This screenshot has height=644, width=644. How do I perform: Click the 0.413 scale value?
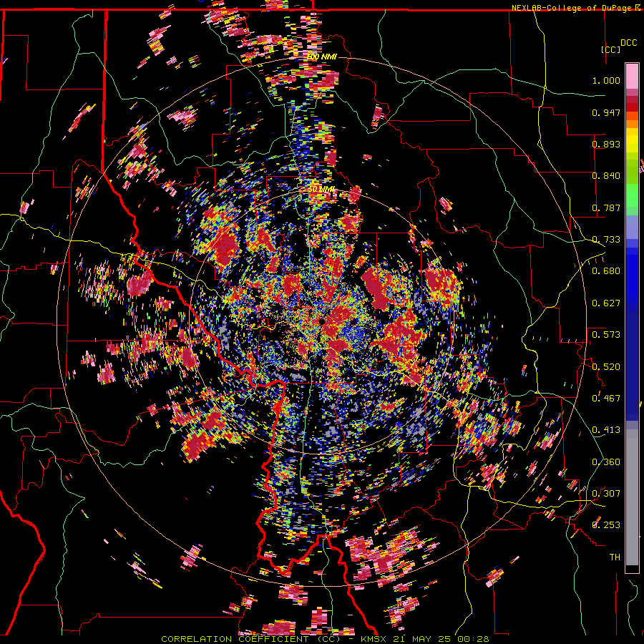pos(606,430)
